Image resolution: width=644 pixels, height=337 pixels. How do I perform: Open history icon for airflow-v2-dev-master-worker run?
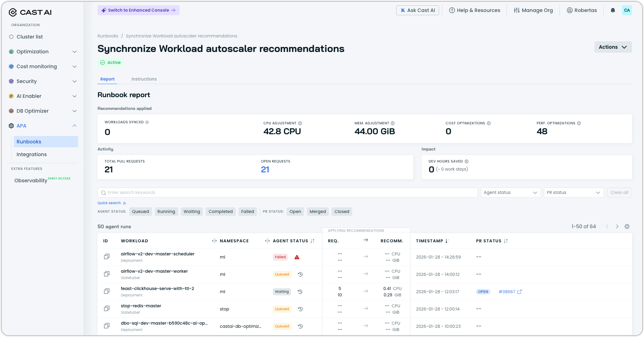(x=300, y=274)
